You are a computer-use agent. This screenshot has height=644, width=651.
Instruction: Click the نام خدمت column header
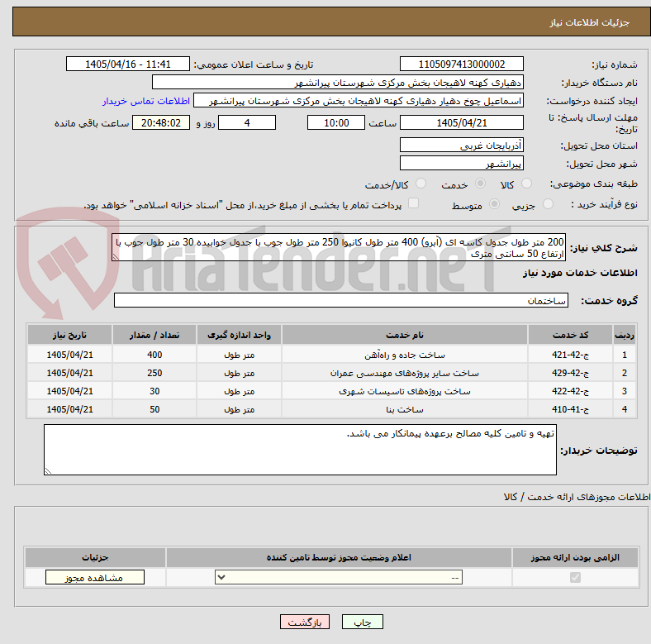[404, 335]
